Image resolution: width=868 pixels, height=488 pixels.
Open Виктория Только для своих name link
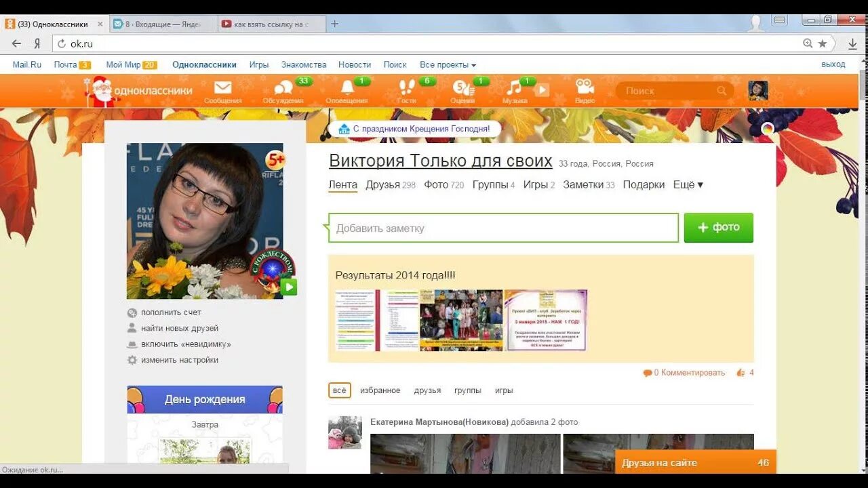[x=441, y=161]
